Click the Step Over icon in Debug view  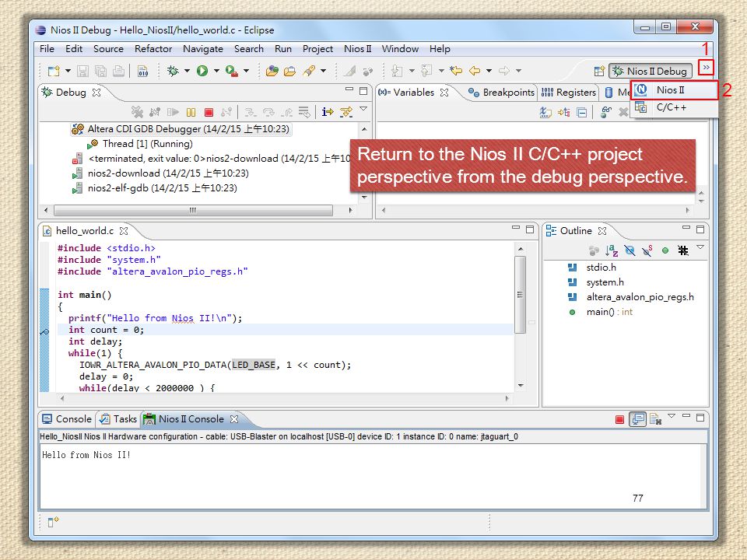tap(268, 112)
